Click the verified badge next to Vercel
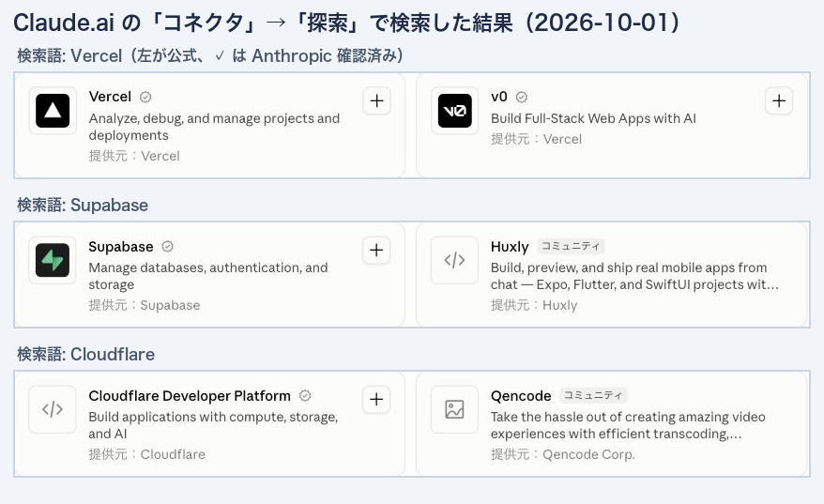The image size is (824, 504). click(x=145, y=98)
